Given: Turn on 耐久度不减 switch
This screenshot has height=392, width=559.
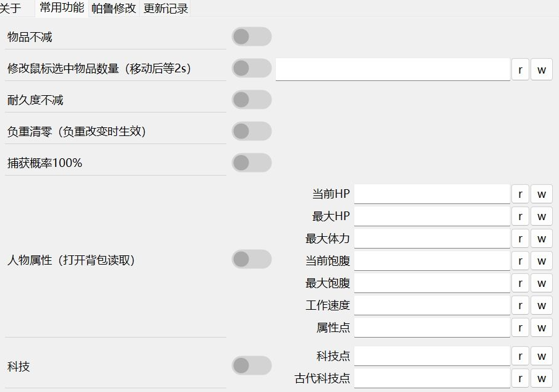Looking at the screenshot, I should click(x=252, y=100).
